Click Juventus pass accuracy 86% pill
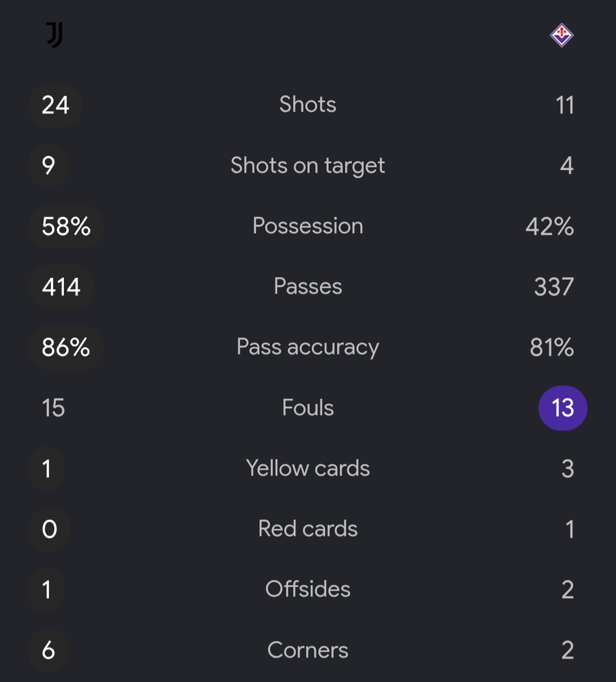 click(66, 347)
